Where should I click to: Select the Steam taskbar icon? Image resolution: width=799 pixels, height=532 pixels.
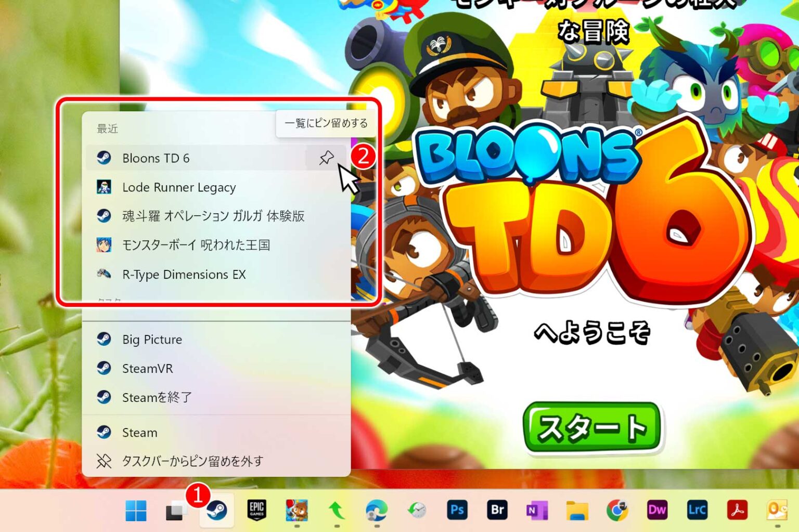click(217, 510)
